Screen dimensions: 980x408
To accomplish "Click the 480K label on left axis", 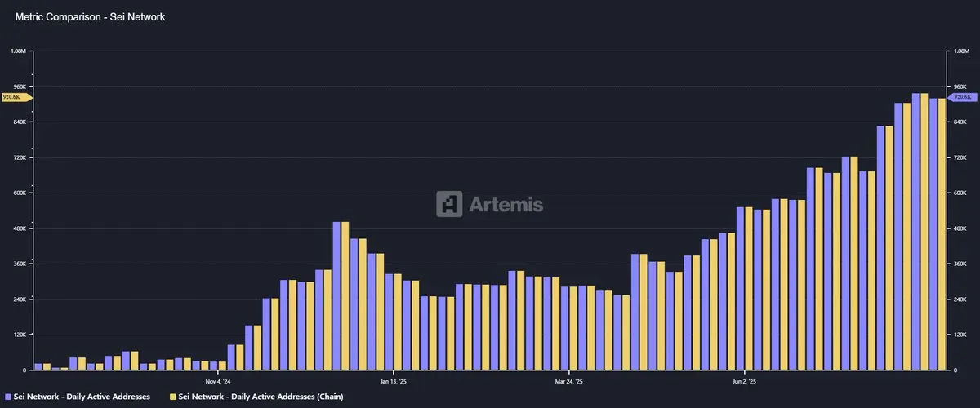I will click(21, 228).
